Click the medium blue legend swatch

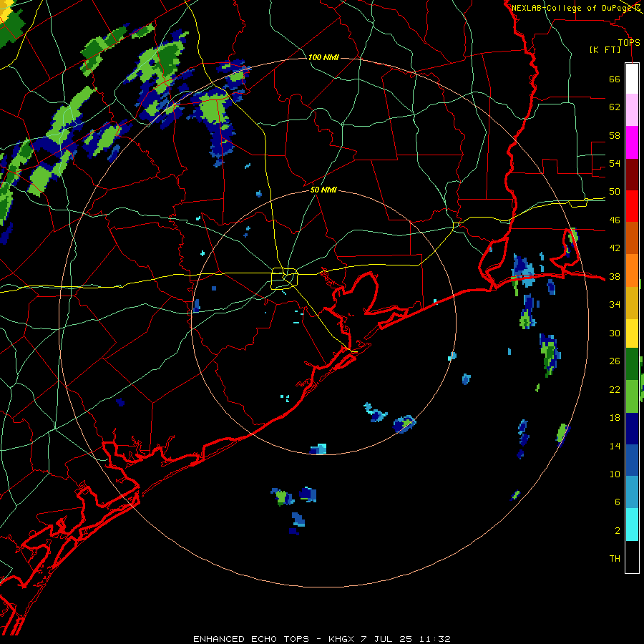(x=632, y=460)
